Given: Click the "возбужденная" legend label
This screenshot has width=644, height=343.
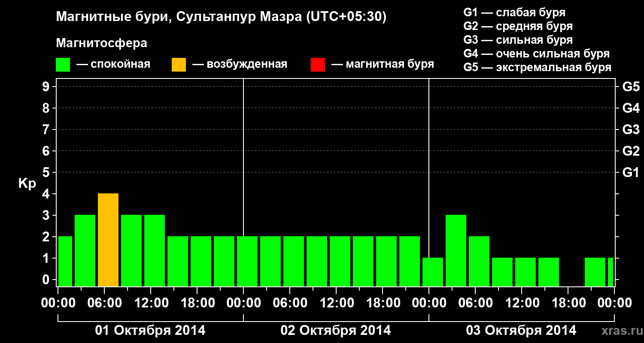Looking at the screenshot, I should tap(247, 64).
